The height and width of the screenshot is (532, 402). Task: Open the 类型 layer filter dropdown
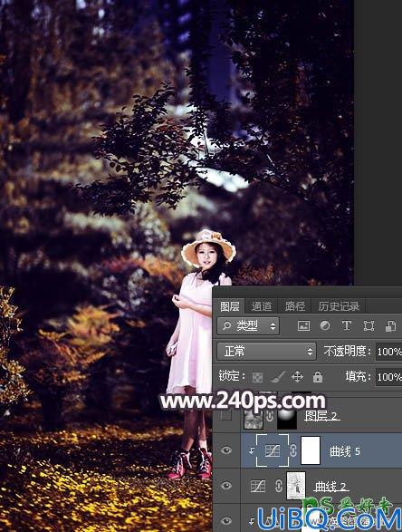248,326
